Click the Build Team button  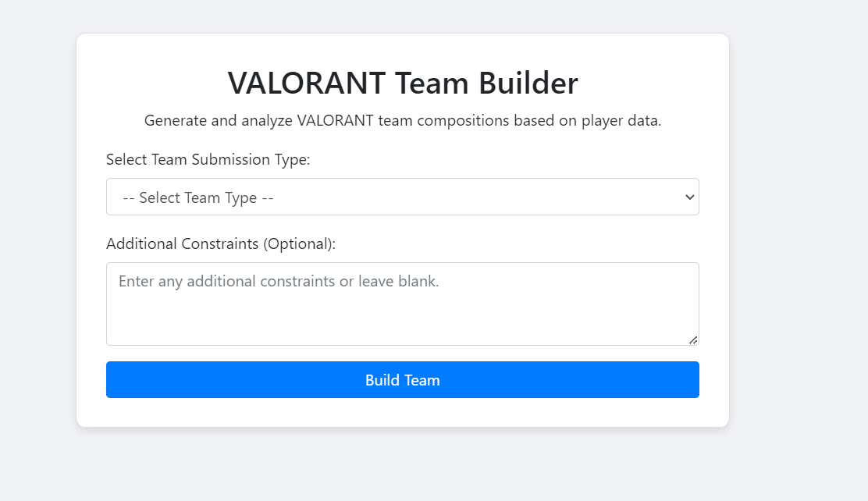[x=402, y=380]
